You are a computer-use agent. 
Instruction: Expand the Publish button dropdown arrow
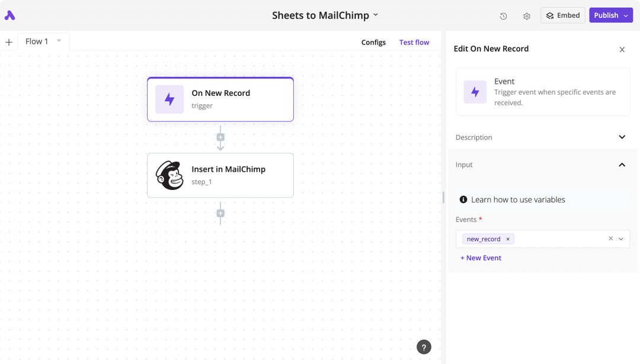click(x=626, y=15)
